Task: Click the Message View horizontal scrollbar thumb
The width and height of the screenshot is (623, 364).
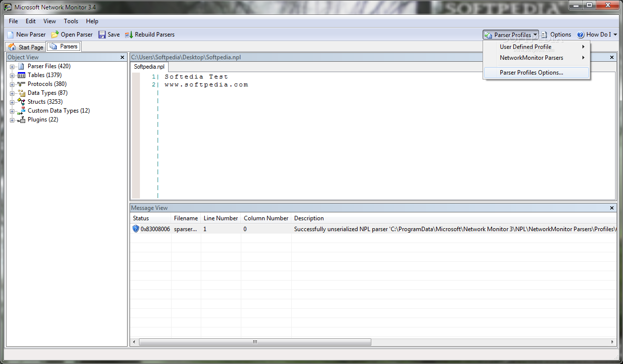Action: pos(255,342)
